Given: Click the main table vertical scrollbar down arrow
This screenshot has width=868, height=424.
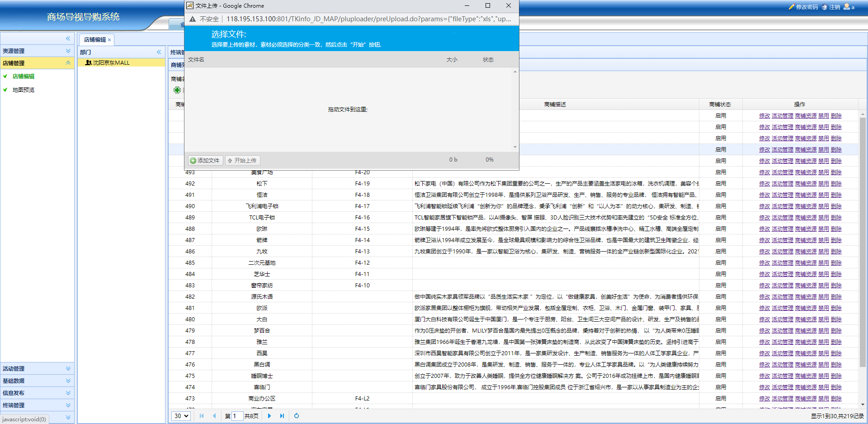Looking at the screenshot, I should point(863,404).
